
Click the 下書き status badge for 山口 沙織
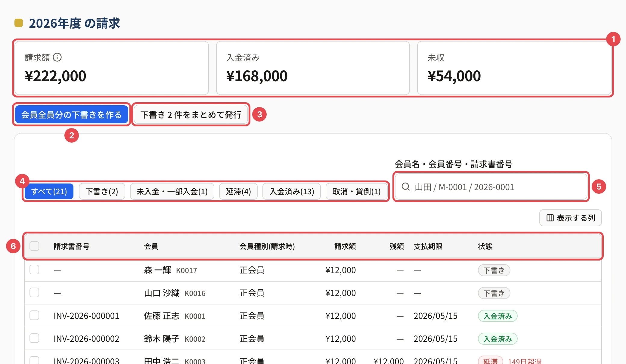click(494, 293)
